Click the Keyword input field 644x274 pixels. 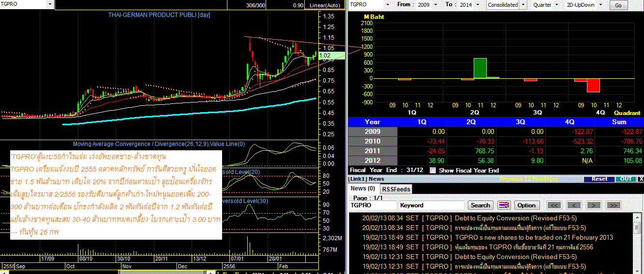tap(432, 205)
